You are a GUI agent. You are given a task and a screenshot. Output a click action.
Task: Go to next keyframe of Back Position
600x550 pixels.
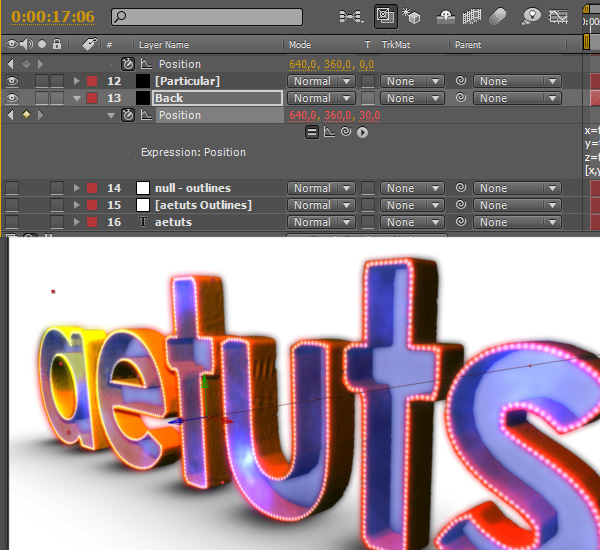point(41,114)
